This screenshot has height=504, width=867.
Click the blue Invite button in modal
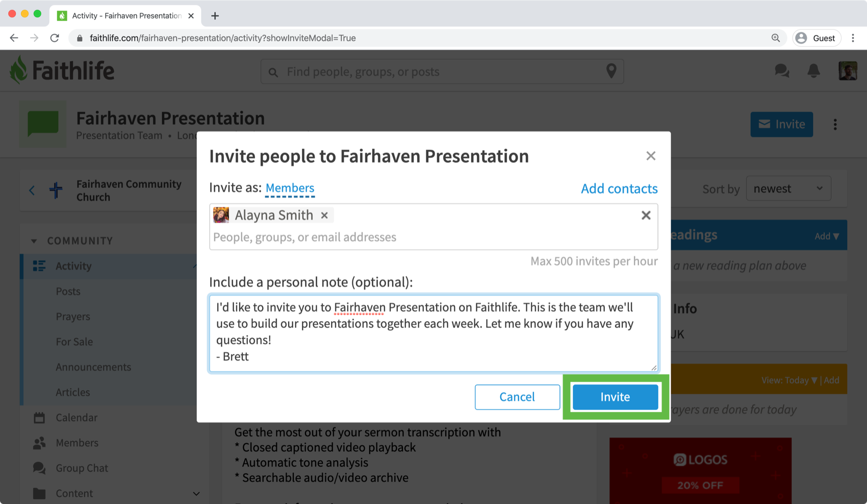[x=615, y=397]
